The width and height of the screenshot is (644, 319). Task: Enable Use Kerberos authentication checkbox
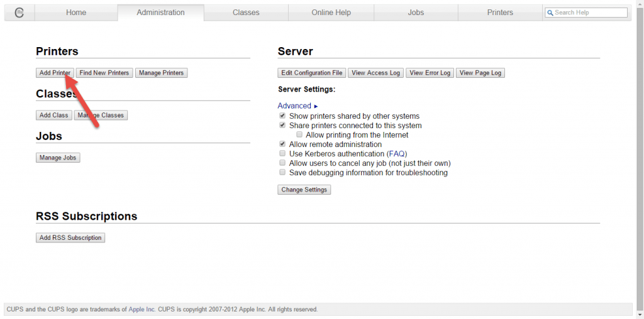pyautogui.click(x=282, y=154)
